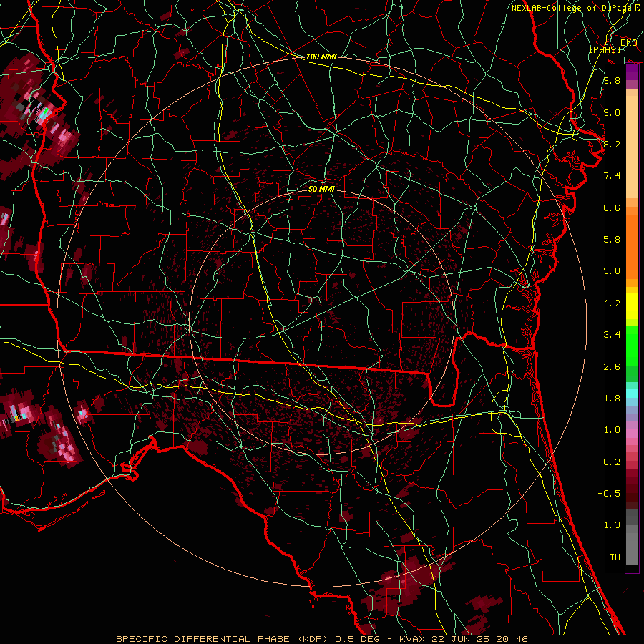The width and height of the screenshot is (644, 644).
Task: Click the 6.6 value on the color scale
Action: 612,208
